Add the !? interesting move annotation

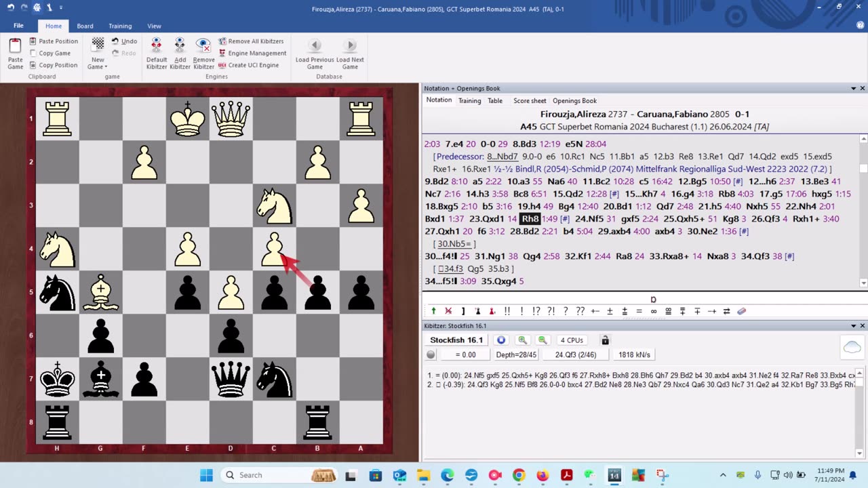pos(536,311)
